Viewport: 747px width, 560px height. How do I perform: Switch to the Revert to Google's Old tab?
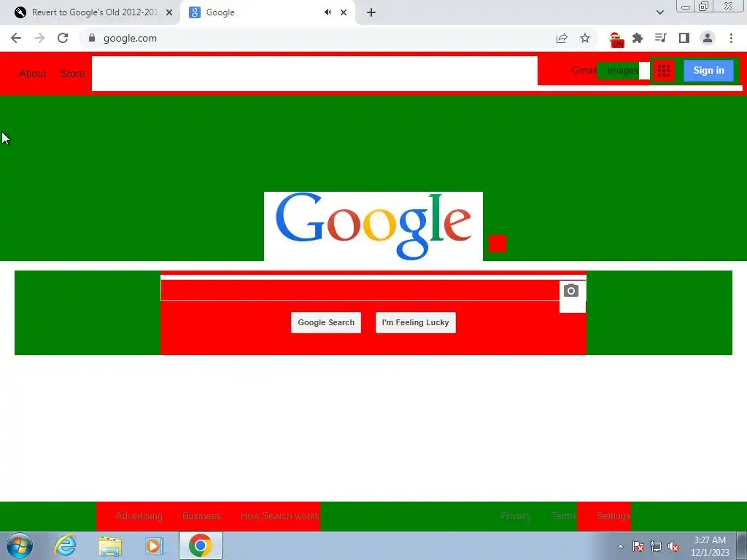(90, 12)
